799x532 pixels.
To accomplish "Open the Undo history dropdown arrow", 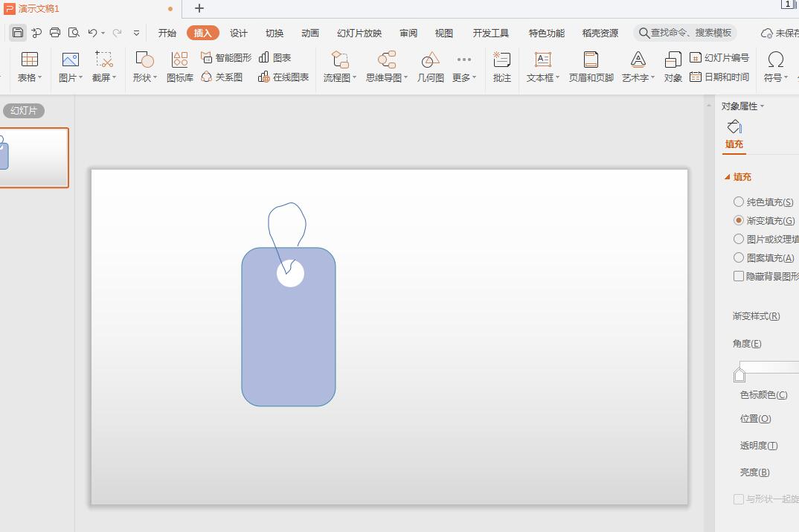I will [x=103, y=33].
